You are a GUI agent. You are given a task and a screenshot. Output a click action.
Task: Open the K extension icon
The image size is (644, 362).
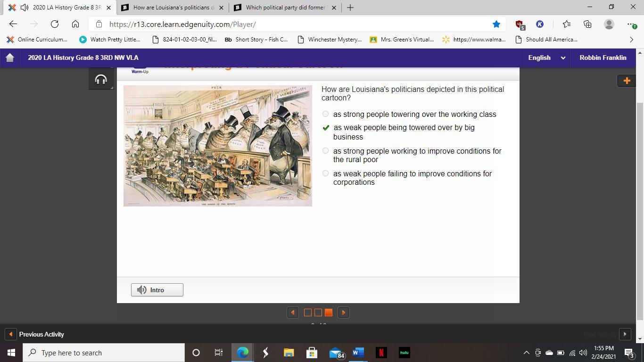540,24
